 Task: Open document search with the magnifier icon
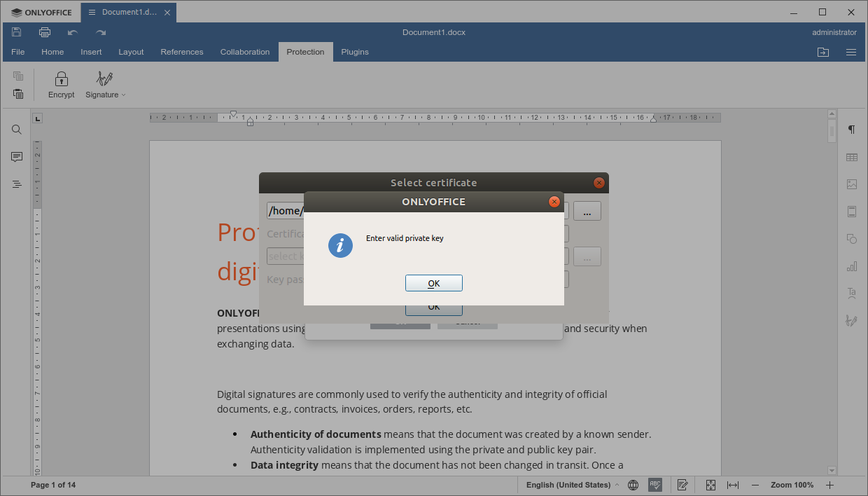tap(16, 129)
